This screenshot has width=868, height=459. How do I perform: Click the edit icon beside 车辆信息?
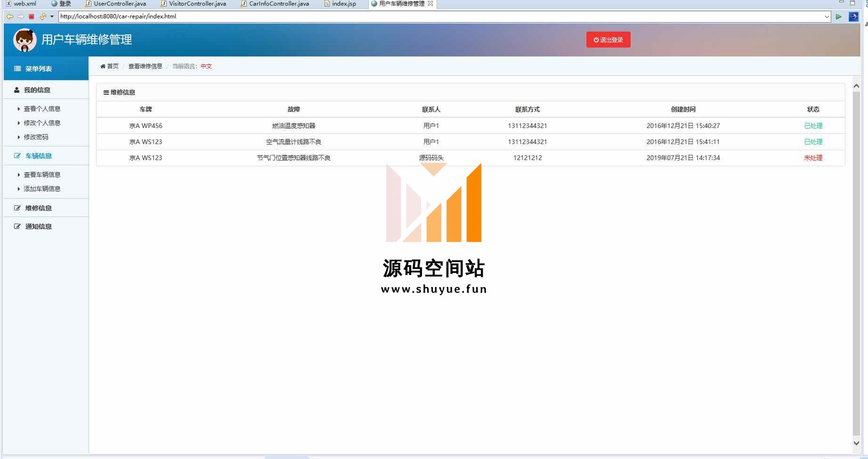pyautogui.click(x=17, y=156)
